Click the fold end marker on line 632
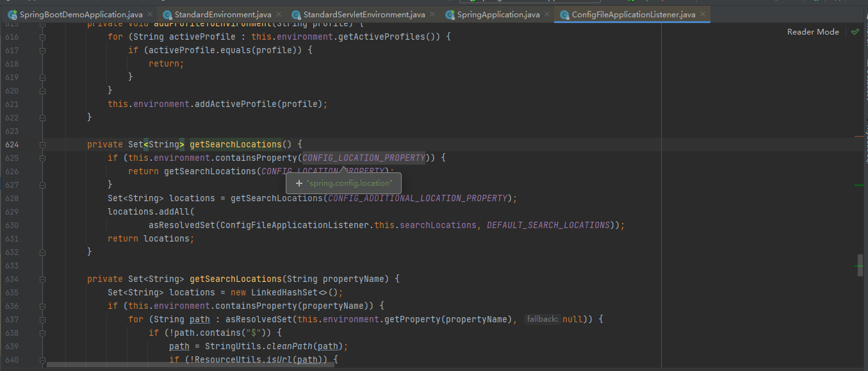The width and height of the screenshot is (868, 371). tap(42, 252)
